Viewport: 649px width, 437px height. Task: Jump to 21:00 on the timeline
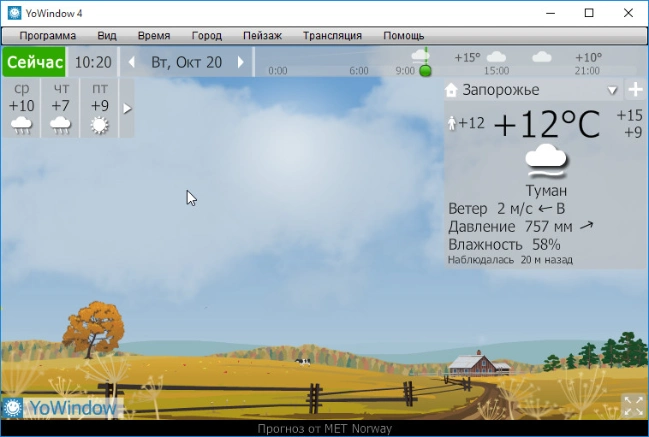(587, 71)
